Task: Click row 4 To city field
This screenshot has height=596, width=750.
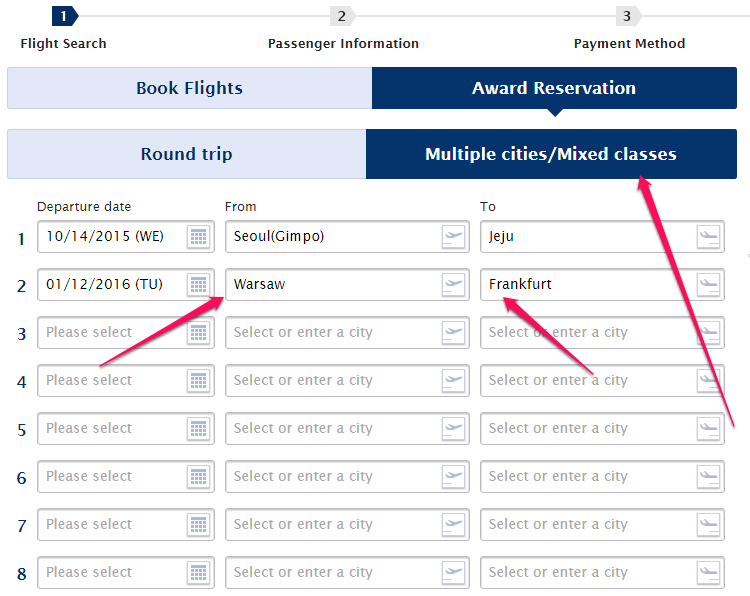Action: click(x=602, y=381)
